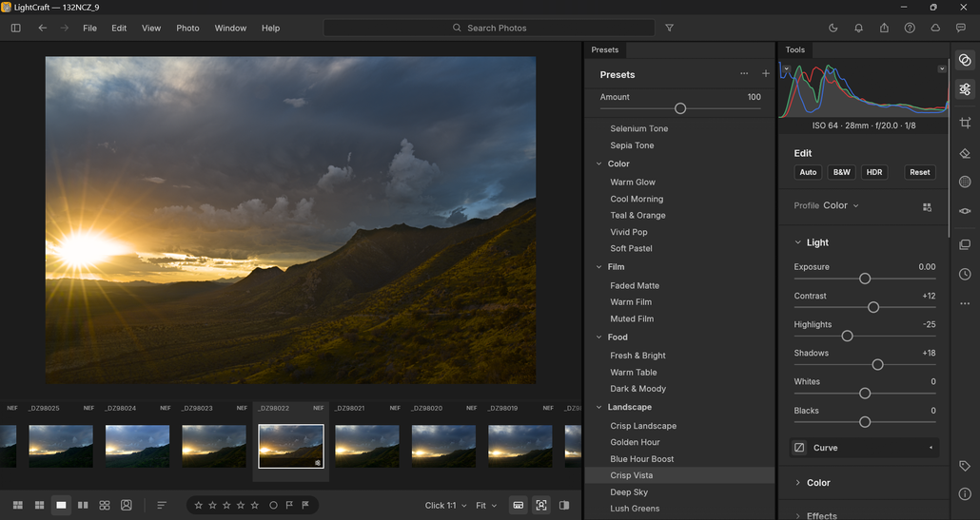Select thumbnail _DZ98024 in filmstrip
The width and height of the screenshot is (980, 520).
pos(137,447)
